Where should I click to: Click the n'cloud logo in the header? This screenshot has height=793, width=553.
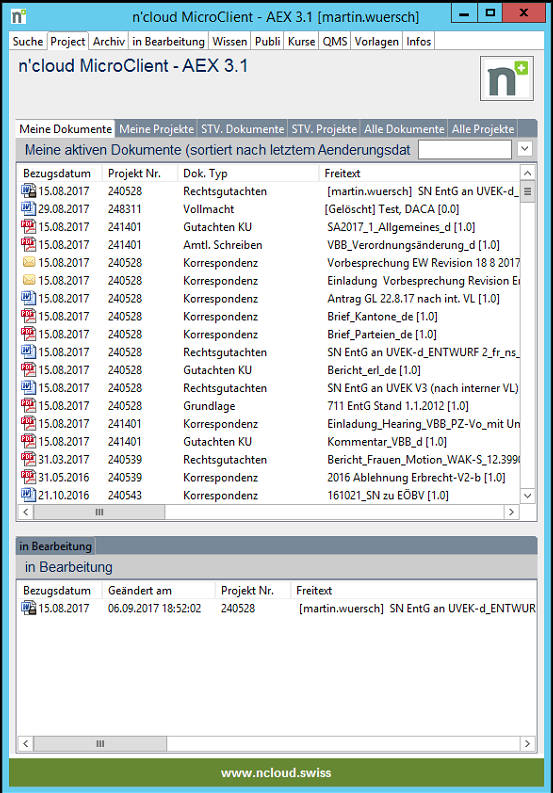(506, 78)
